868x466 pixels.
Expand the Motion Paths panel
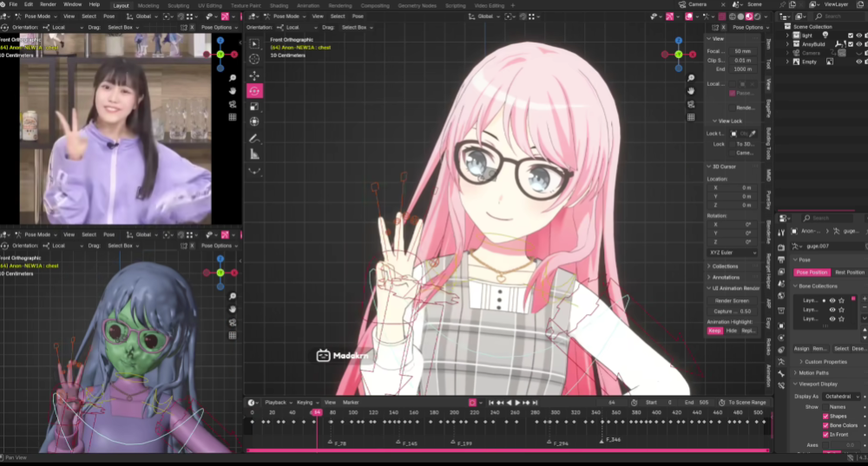(x=814, y=373)
